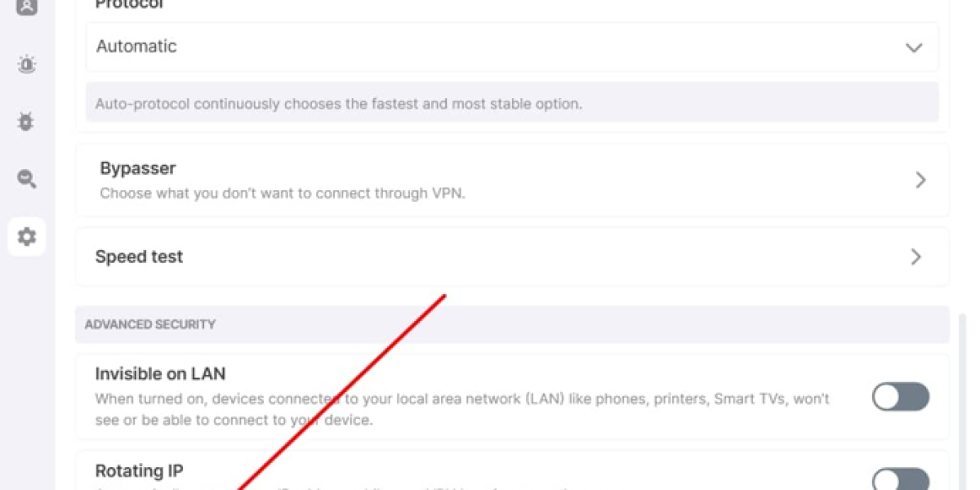Click the Bypasser description text
The image size is (980, 490).
[x=282, y=194]
